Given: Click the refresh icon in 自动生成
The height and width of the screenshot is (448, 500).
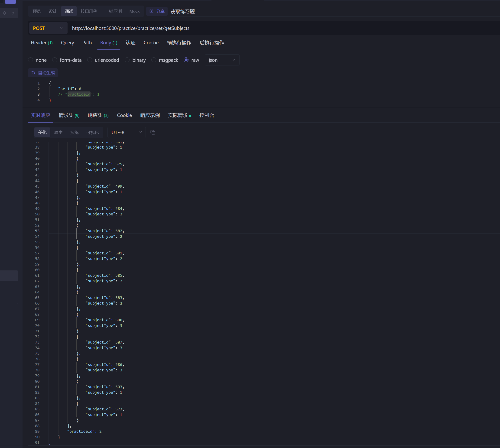Looking at the screenshot, I should coord(33,73).
